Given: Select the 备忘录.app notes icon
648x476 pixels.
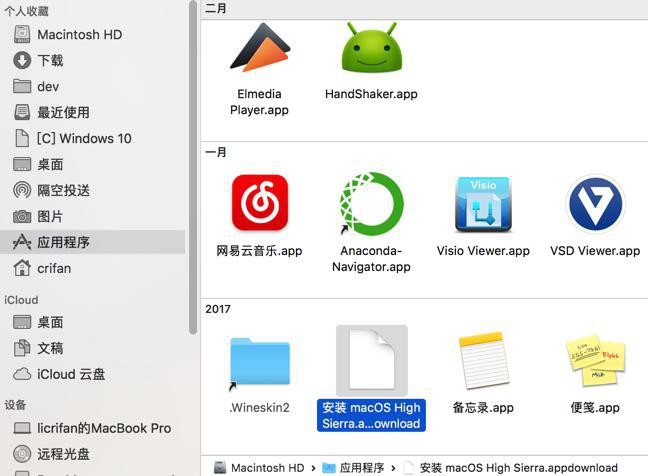Looking at the screenshot, I should (483, 360).
